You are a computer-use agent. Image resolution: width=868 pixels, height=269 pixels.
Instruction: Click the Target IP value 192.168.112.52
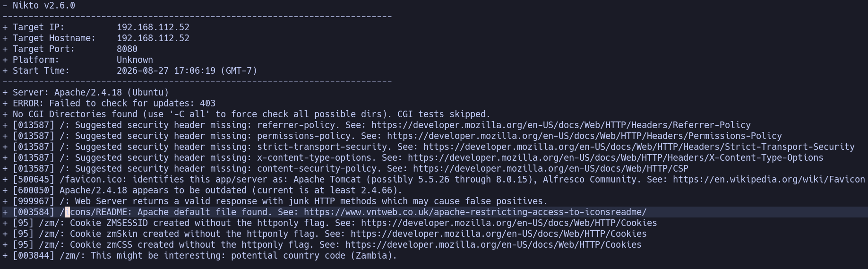(153, 27)
